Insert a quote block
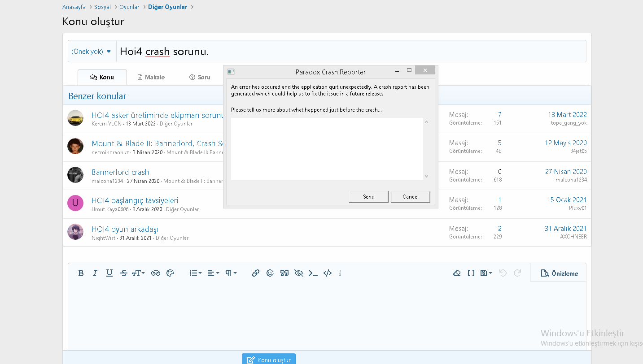 pos(284,273)
